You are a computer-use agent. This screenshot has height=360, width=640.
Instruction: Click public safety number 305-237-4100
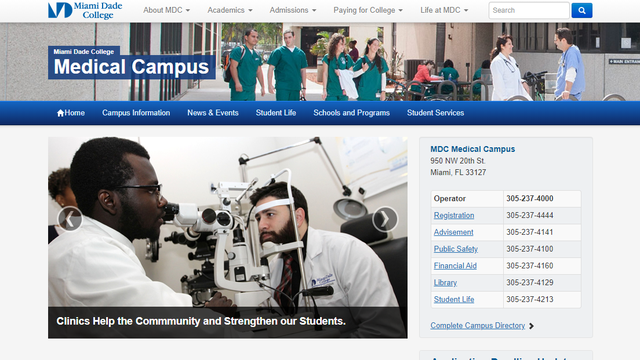click(x=530, y=249)
